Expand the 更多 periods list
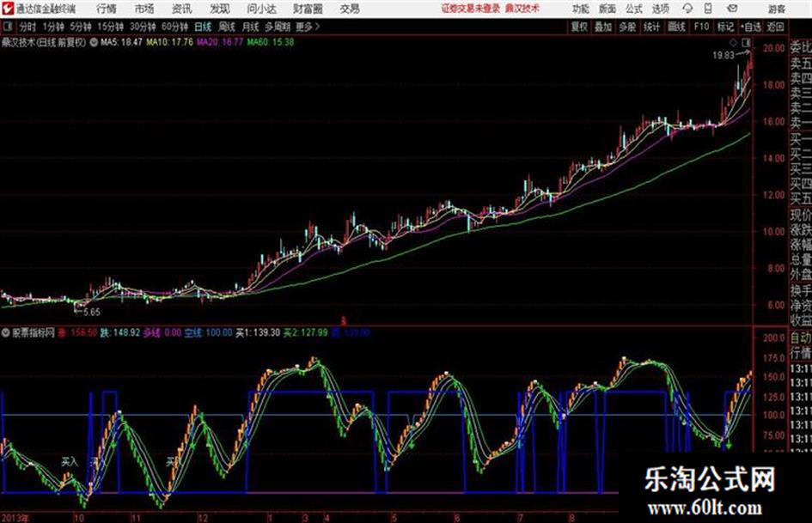 coord(308,27)
